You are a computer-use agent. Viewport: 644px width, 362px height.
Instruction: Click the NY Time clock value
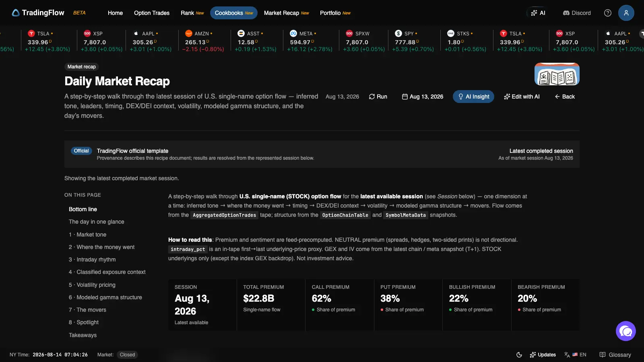coord(60,355)
